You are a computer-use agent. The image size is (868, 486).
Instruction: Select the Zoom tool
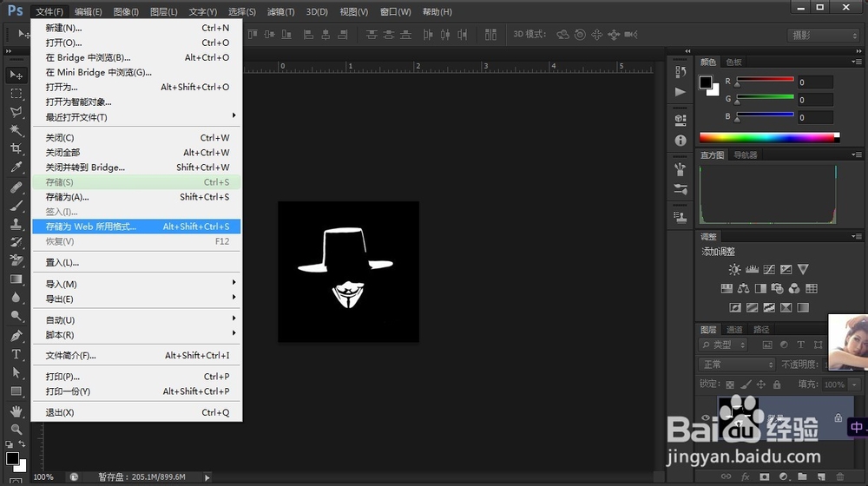pos(16,429)
